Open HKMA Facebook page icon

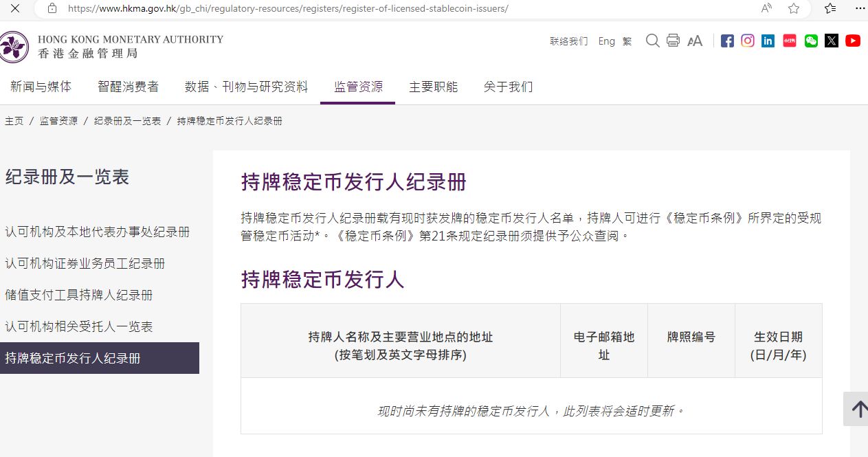pyautogui.click(x=727, y=41)
